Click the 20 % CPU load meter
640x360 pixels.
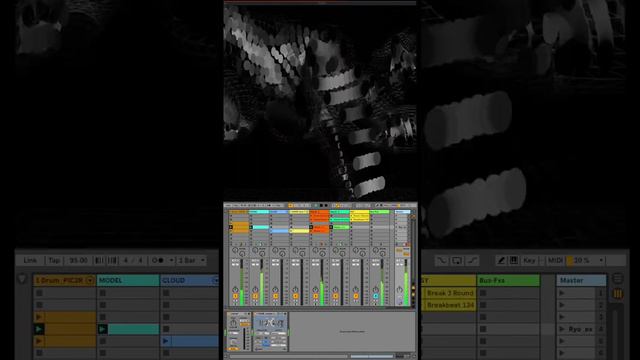click(581, 260)
